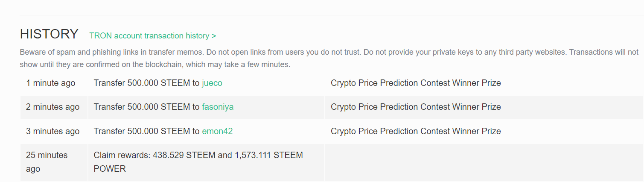Viewport: 644px width, 182px height.
Task: Click the empty memo cell of Claim rewards row
Action: pyautogui.click(x=482, y=162)
